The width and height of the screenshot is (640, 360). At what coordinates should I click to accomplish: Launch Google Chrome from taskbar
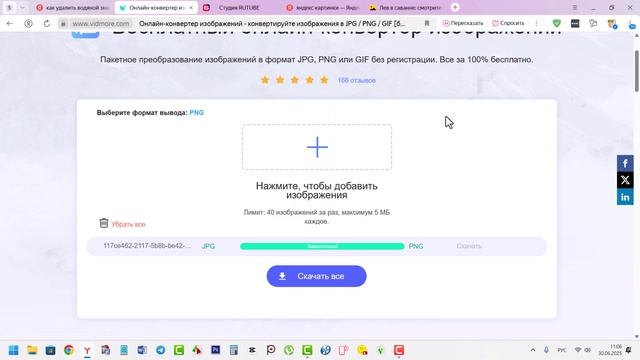pos(69,350)
